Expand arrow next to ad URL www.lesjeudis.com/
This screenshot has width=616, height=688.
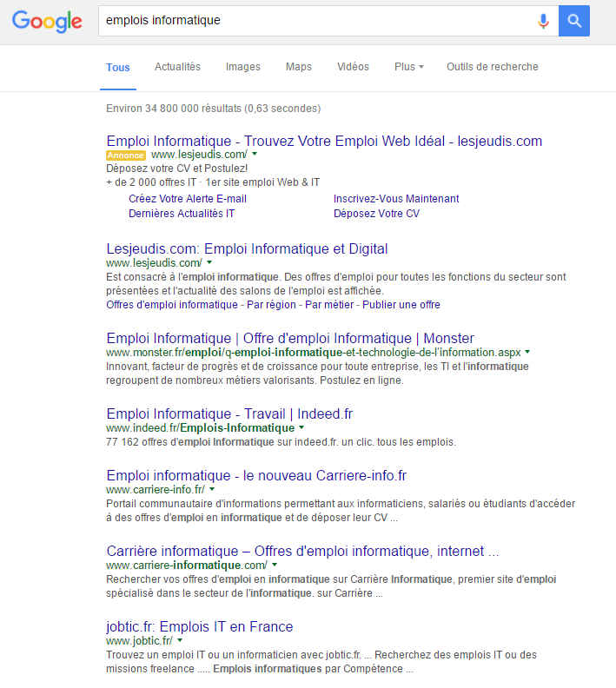[x=255, y=154]
